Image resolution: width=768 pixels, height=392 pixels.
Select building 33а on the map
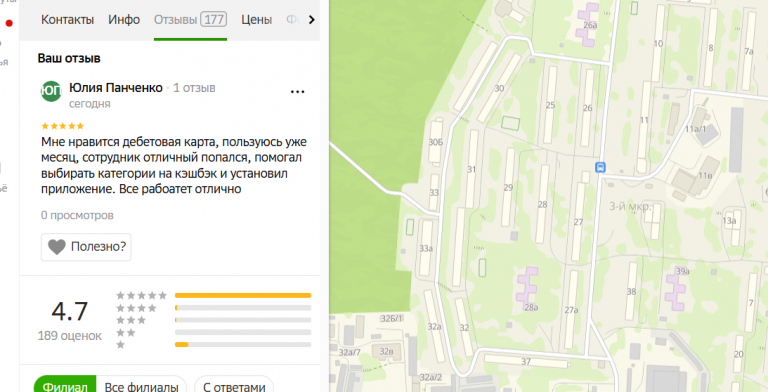pos(426,248)
